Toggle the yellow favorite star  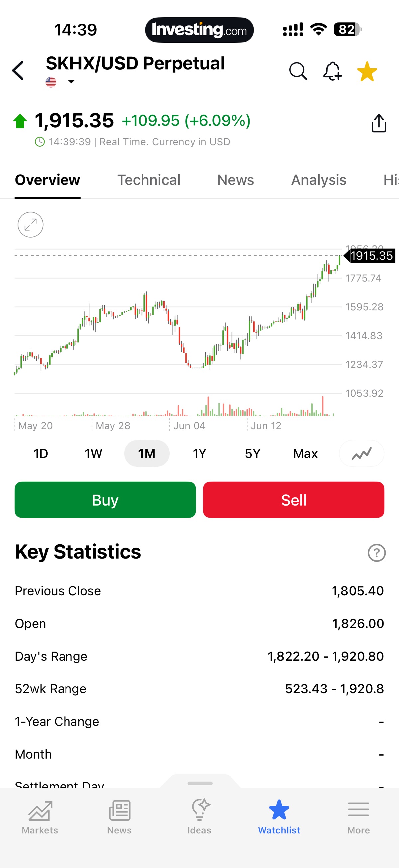(x=367, y=71)
